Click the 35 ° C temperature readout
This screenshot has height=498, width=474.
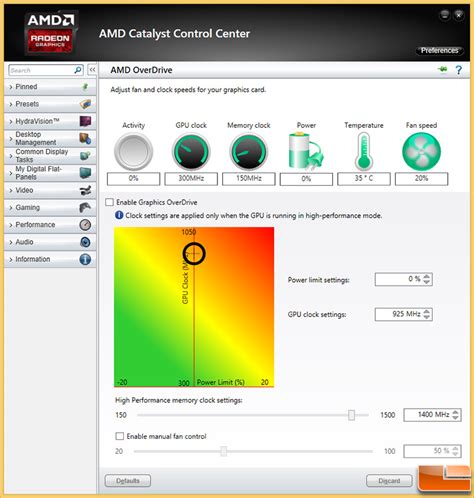coord(364,179)
